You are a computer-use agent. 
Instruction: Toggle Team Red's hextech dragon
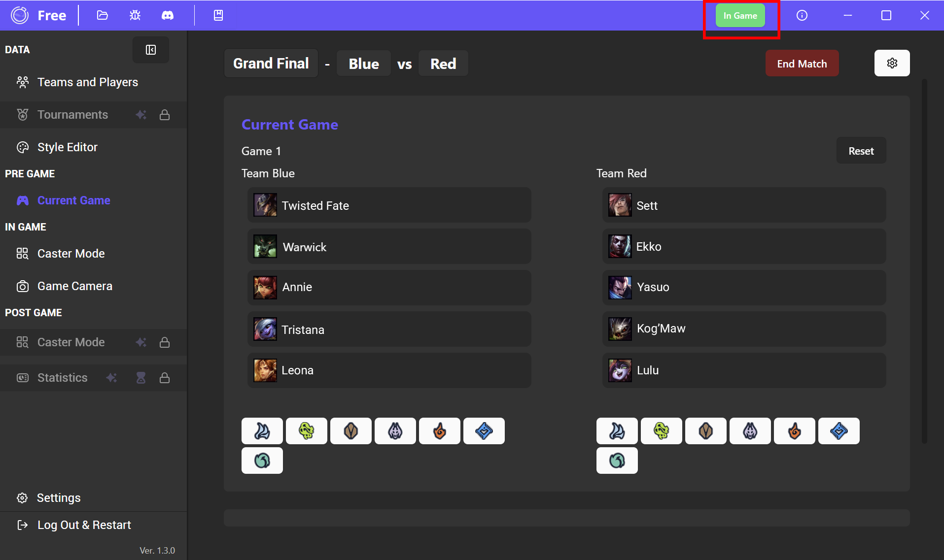point(839,431)
